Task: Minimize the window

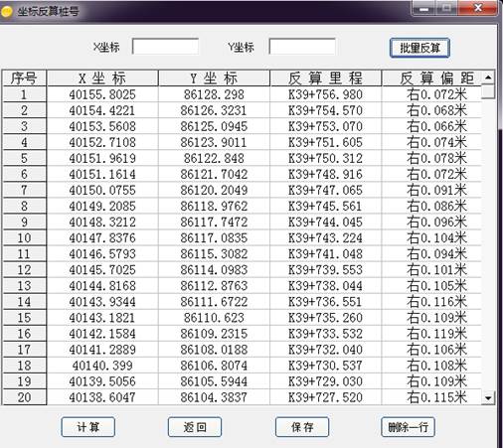Action: pos(423,8)
